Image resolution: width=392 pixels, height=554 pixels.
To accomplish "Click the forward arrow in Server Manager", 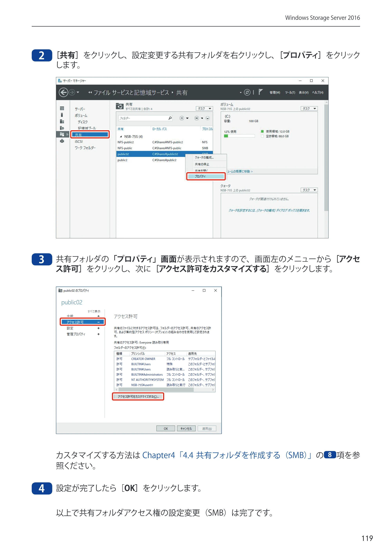I will click(72, 92).
